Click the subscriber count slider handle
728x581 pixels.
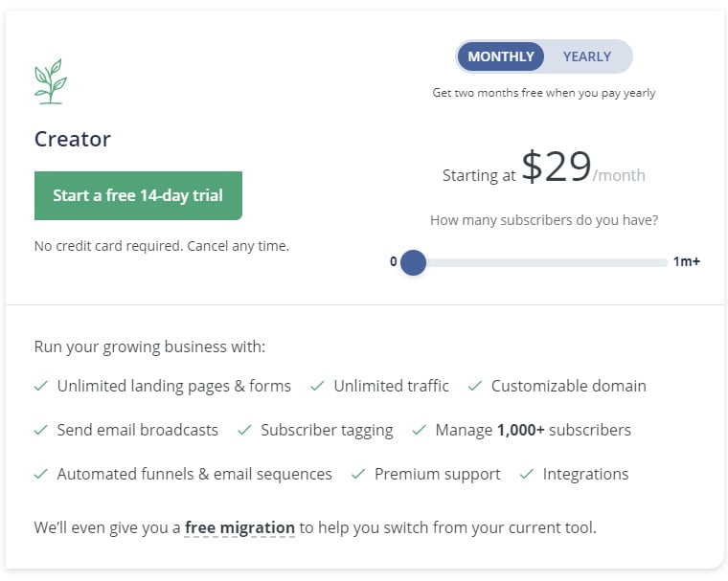413,262
